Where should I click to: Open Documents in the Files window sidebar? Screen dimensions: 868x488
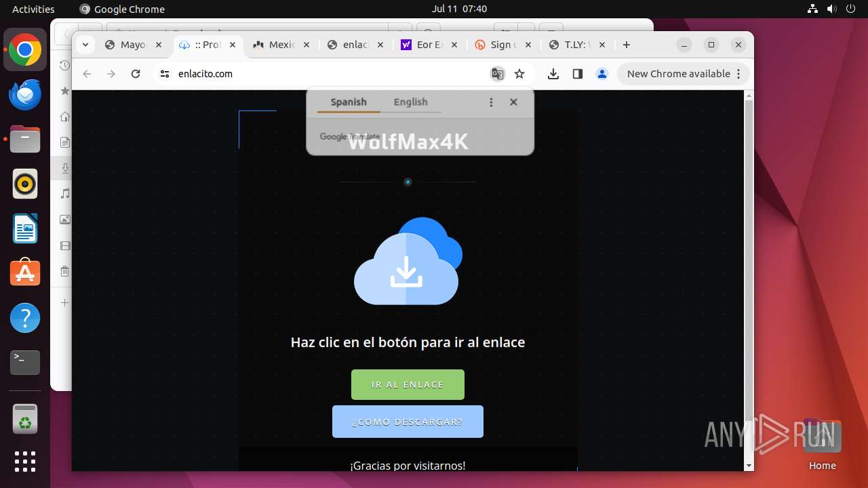[x=64, y=142]
